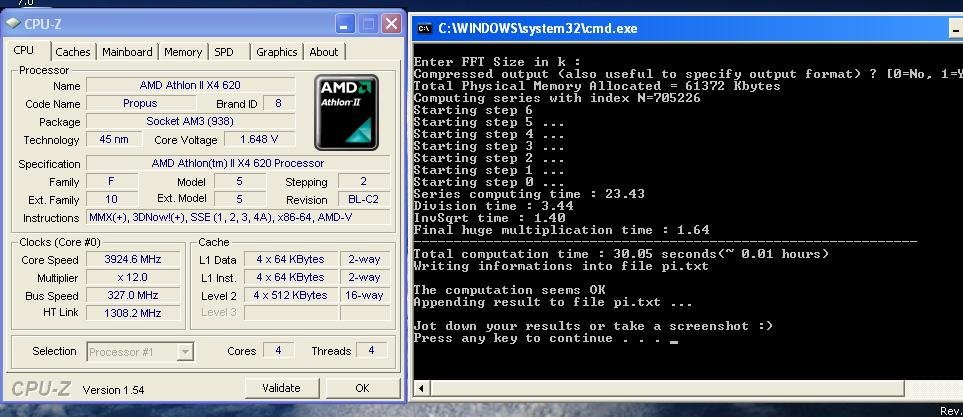963x417 pixels.
Task: Click the HT Link value 1308.2 MHz
Action: point(133,313)
